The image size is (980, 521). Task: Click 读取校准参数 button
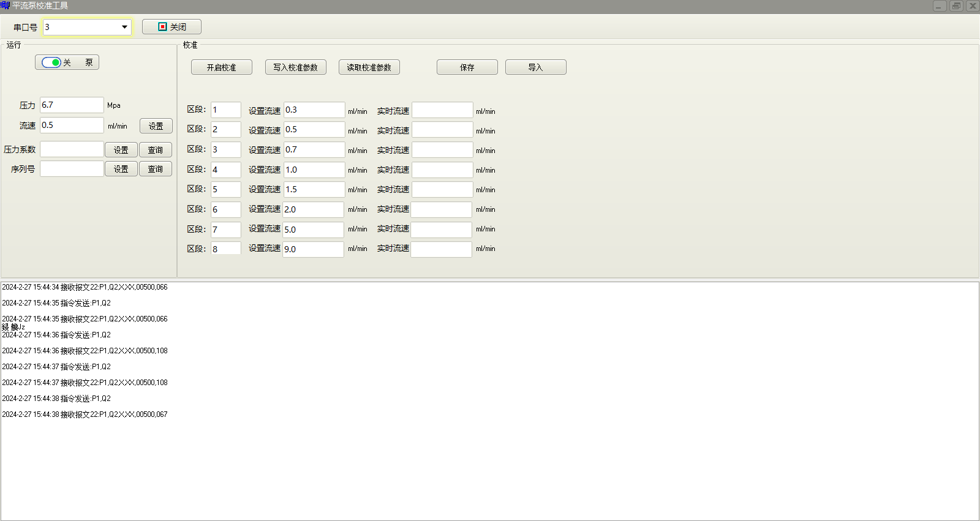(369, 67)
